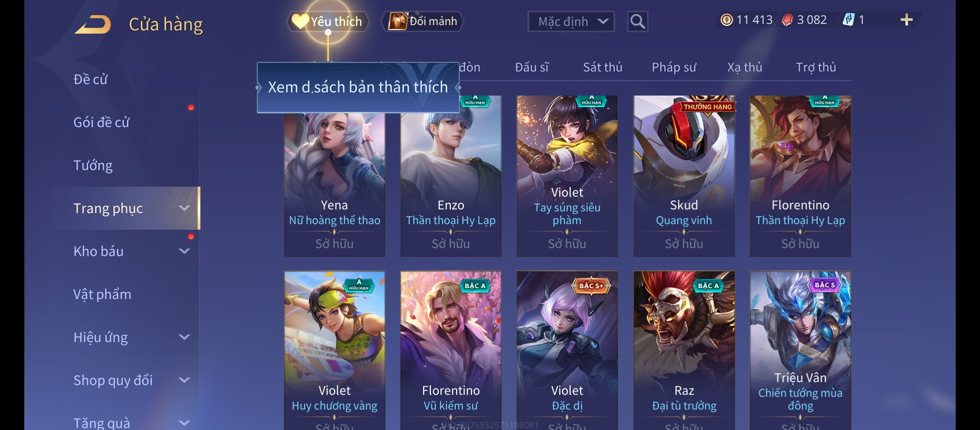Open the Tướng sidebar menu item
The width and height of the screenshot is (980, 430).
coord(93,165)
